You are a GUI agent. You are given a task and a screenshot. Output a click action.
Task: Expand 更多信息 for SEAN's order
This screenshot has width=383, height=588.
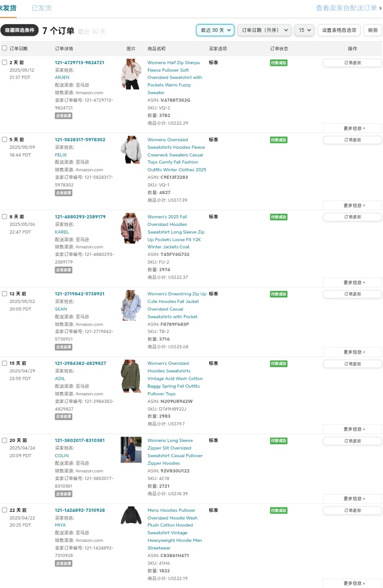pos(353,352)
